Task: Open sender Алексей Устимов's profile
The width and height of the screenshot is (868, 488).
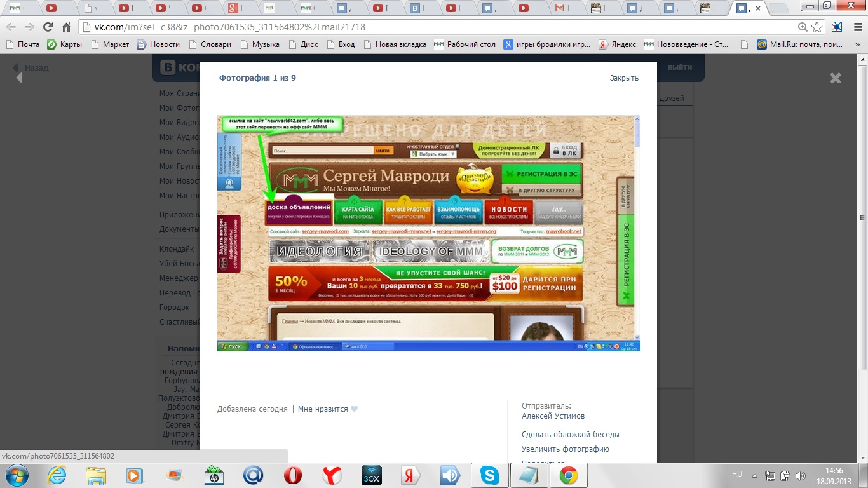Action: click(x=553, y=416)
